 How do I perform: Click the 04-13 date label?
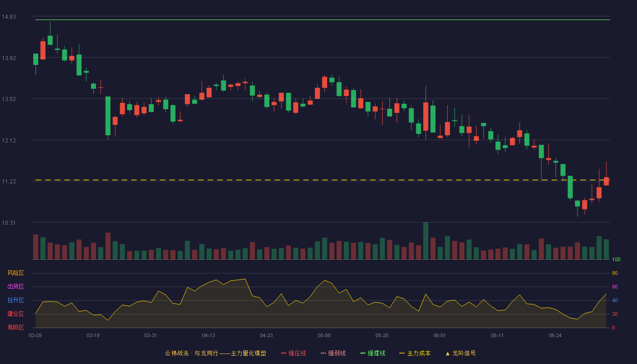coord(208,335)
